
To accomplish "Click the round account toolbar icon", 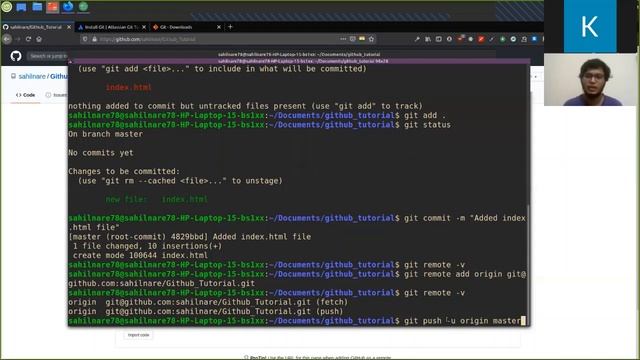I will pyautogui.click(x=449, y=39).
